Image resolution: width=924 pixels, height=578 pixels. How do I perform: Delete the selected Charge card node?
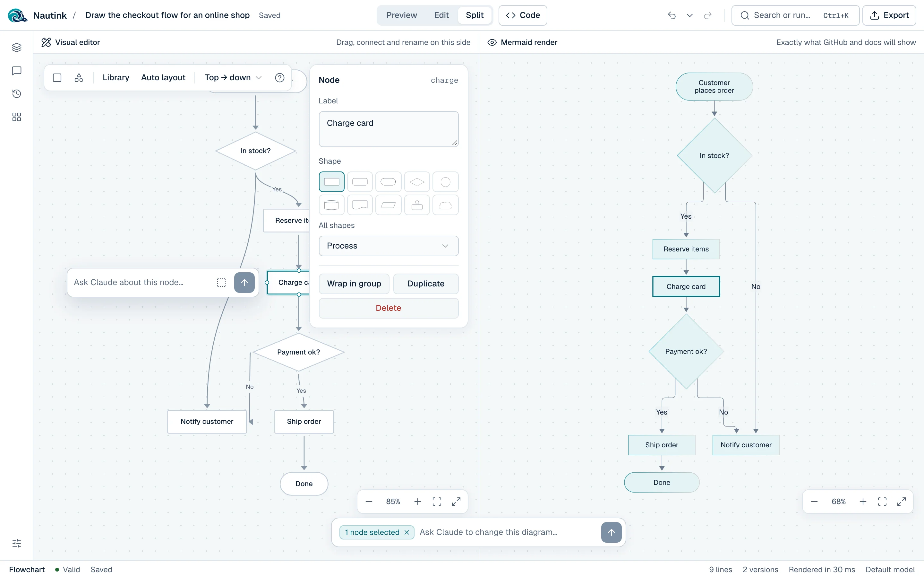click(388, 308)
